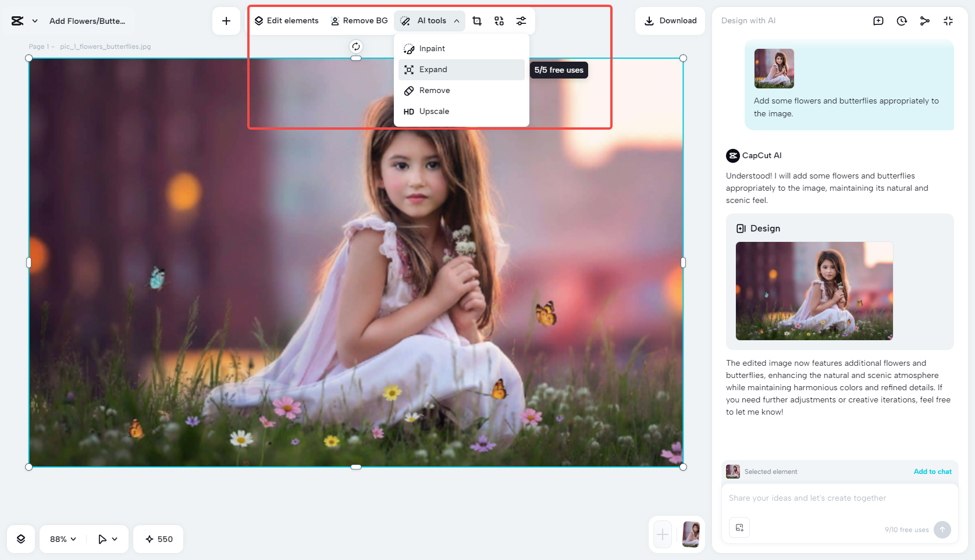Screen dimensions: 975x560
Task: Click the Replace image icon in toolbar
Action: coord(499,20)
